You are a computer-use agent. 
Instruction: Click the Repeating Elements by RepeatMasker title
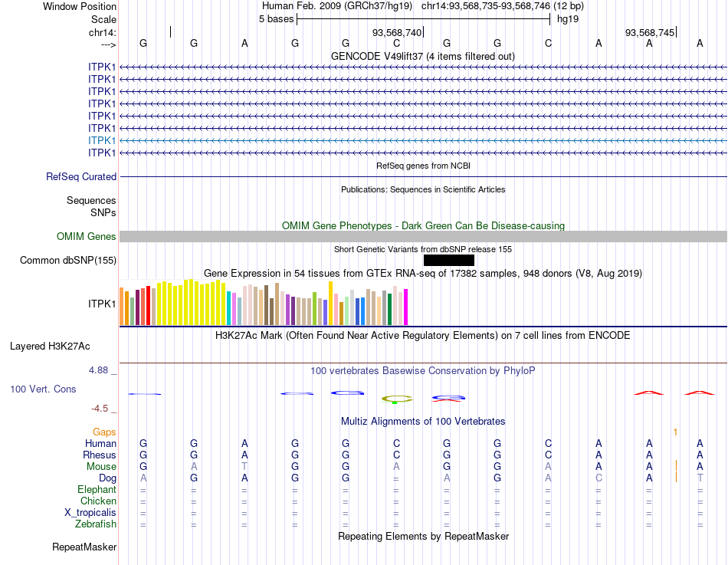tap(423, 536)
